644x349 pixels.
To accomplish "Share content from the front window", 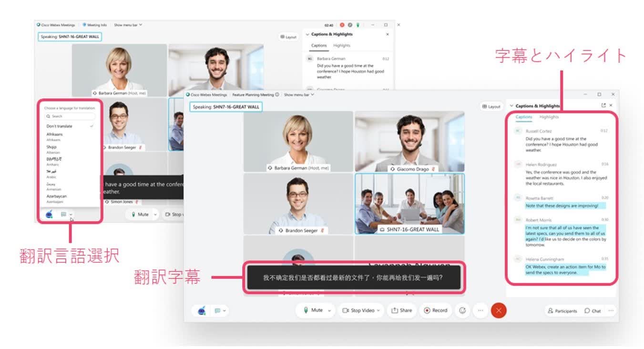I will [401, 310].
